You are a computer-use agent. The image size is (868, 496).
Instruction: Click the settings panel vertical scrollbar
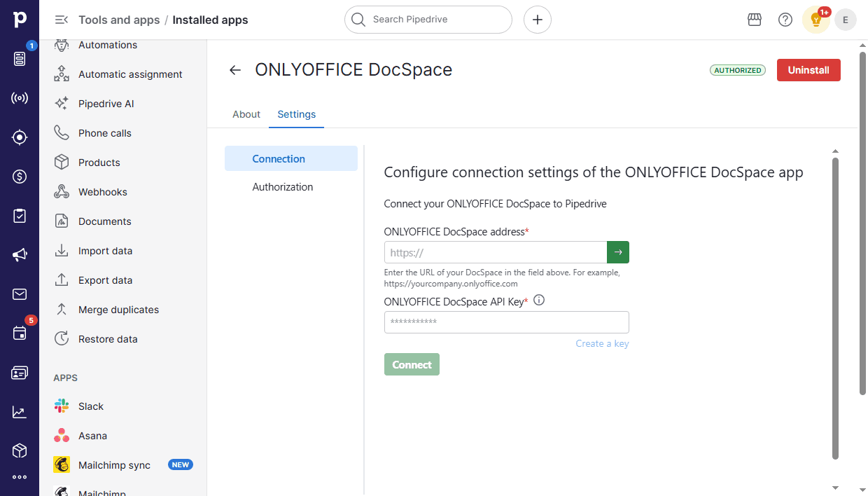click(835, 308)
